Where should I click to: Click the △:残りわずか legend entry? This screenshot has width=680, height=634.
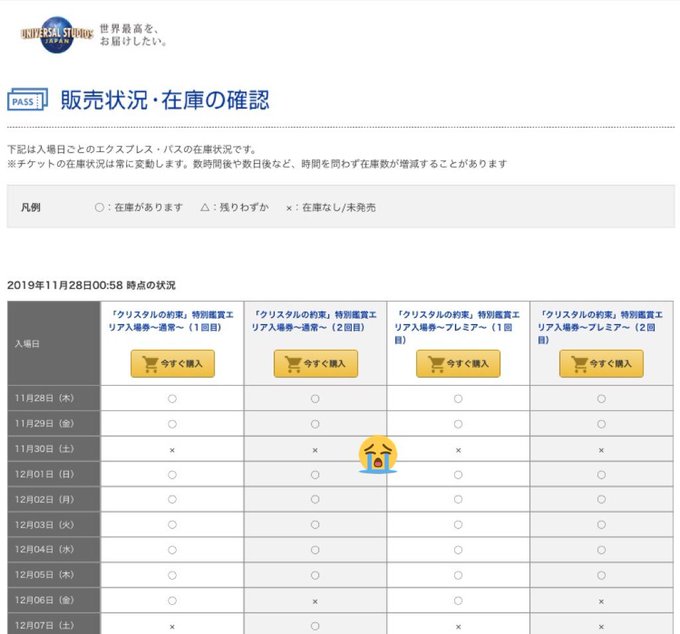click(x=235, y=207)
